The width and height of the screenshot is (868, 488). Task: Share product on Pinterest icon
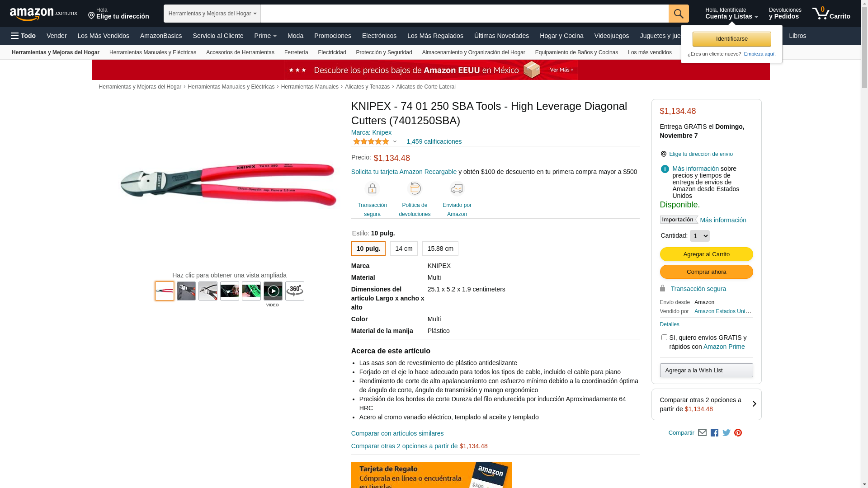click(738, 433)
